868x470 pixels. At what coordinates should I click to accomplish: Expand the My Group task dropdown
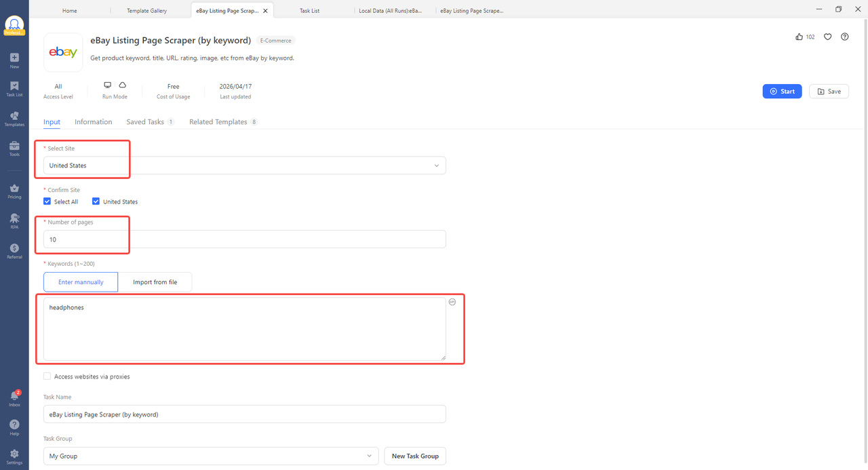tap(370, 456)
